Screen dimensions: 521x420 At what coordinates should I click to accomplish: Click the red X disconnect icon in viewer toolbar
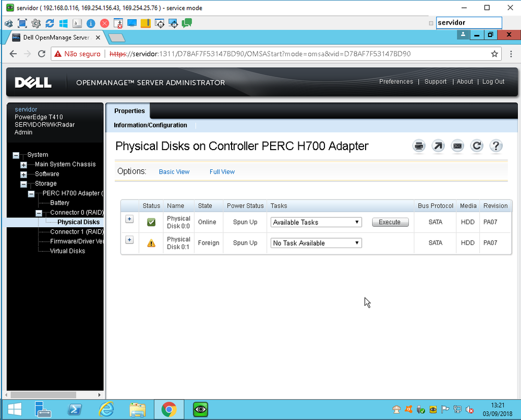(104, 23)
